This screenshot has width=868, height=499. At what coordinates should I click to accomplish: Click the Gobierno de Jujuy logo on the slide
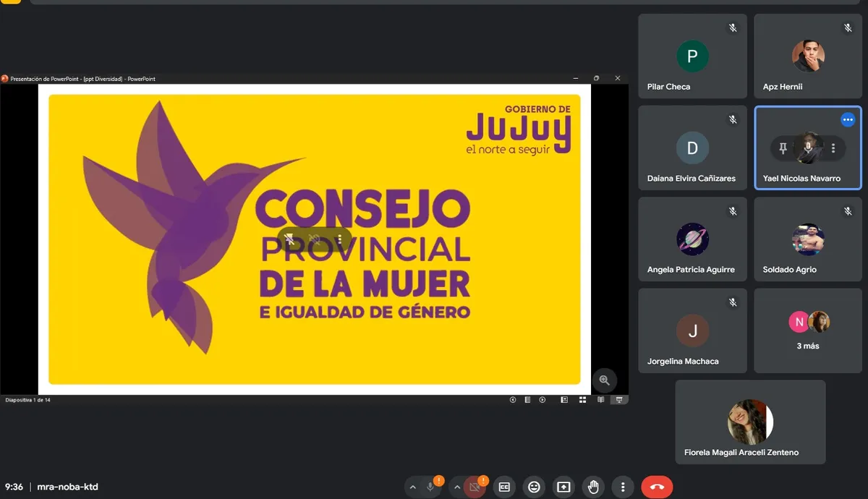(x=518, y=129)
